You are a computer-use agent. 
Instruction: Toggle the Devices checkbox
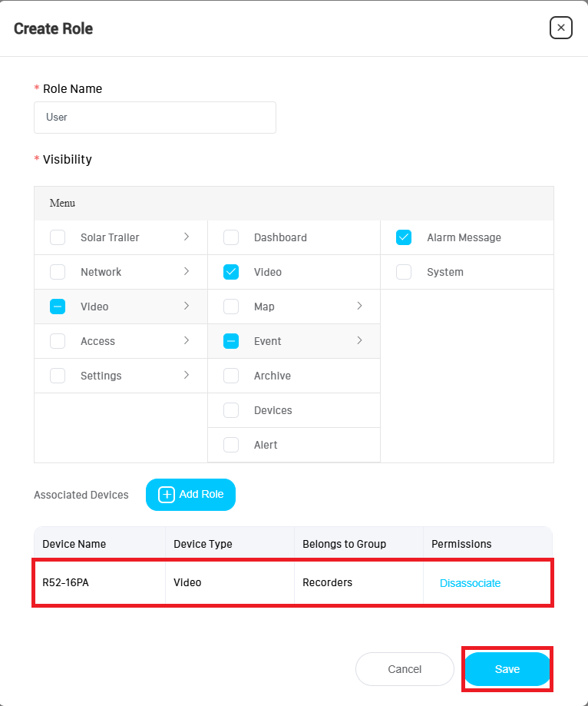231,410
